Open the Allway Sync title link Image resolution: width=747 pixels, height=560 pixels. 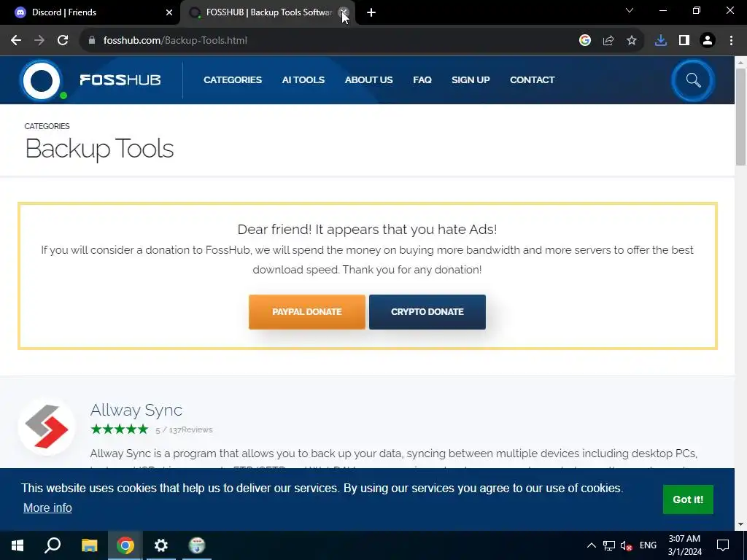[136, 410]
